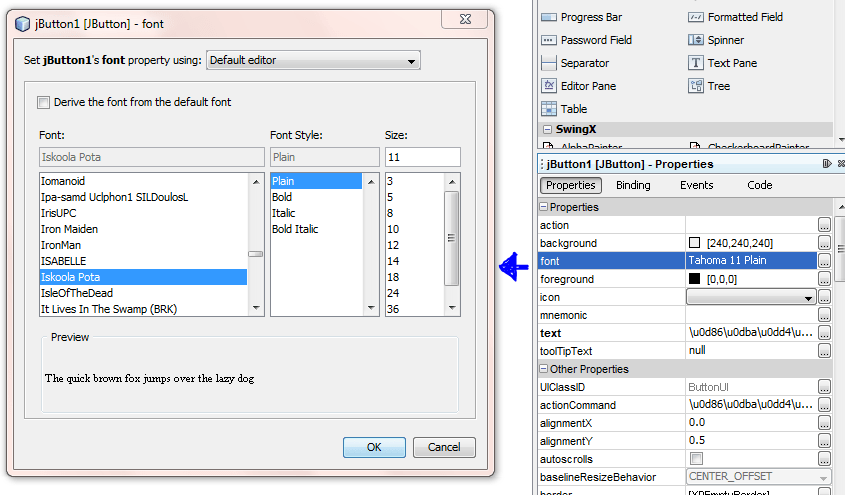This screenshot has width=845, height=495.
Task: Collapse the Other Properties section
Action: (544, 369)
